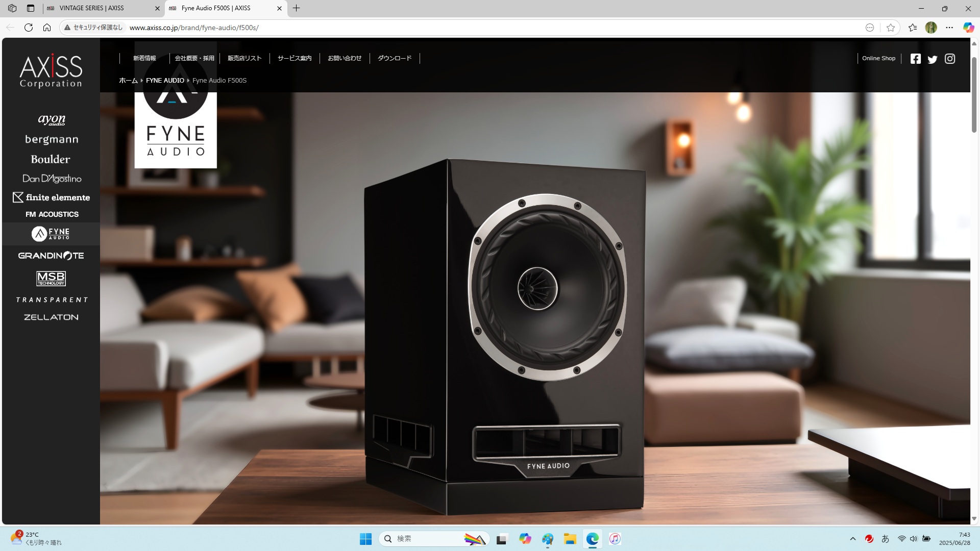
Task: Show hidden system tray icons
Action: [x=852, y=539]
